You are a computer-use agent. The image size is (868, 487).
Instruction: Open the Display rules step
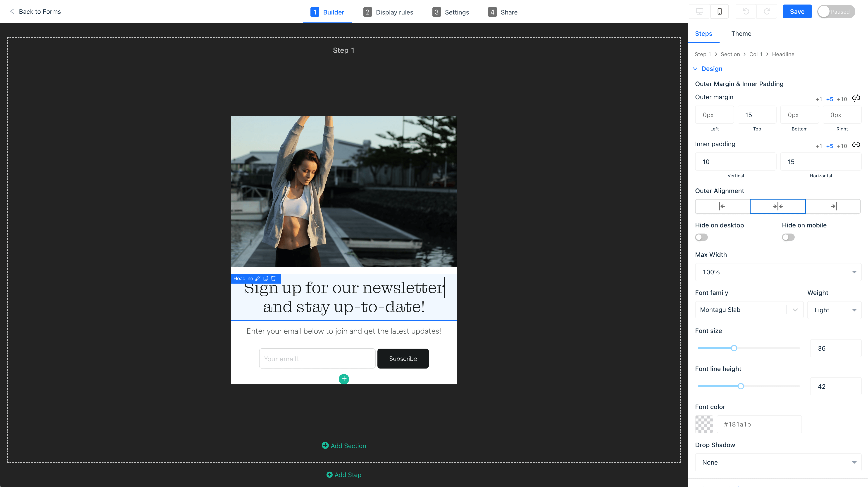[x=388, y=12]
